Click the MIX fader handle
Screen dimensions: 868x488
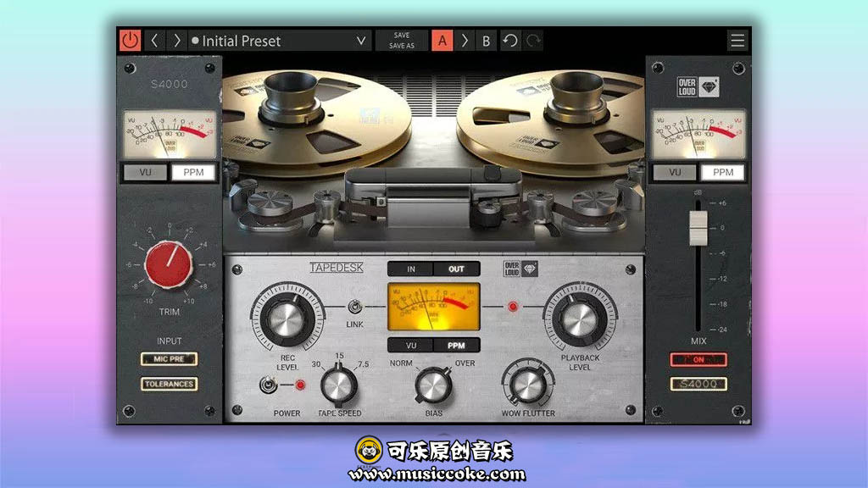(x=698, y=228)
